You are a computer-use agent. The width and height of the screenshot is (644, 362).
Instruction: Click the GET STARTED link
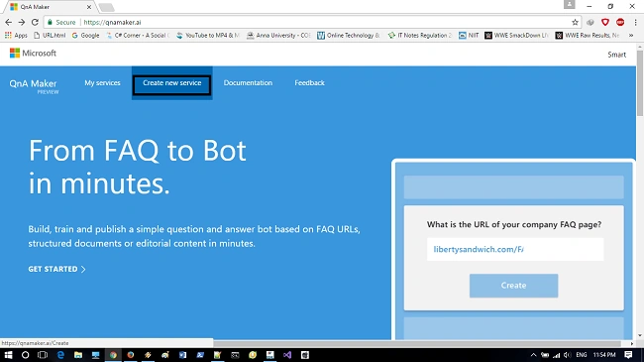[56, 269]
